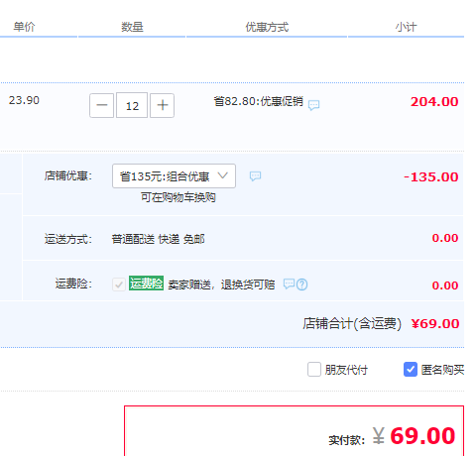Image resolution: width=476 pixels, height=456 pixels.
Task: Enable the 朋友代付 checkbox
Action: 314,369
